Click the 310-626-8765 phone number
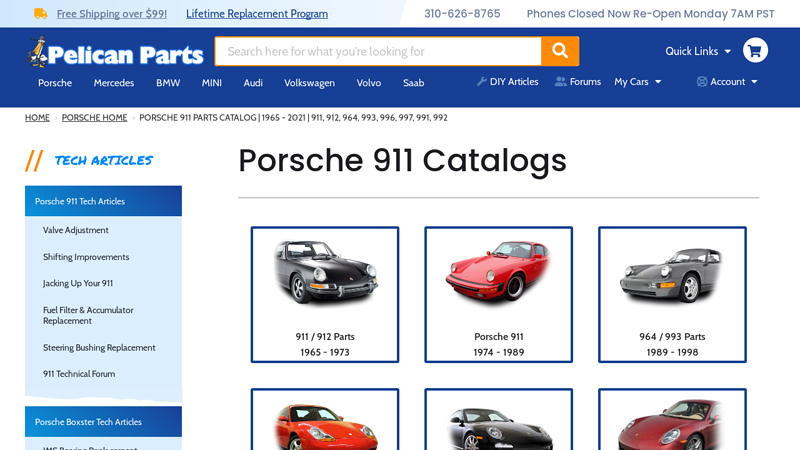This screenshot has width=800, height=450. coord(462,14)
